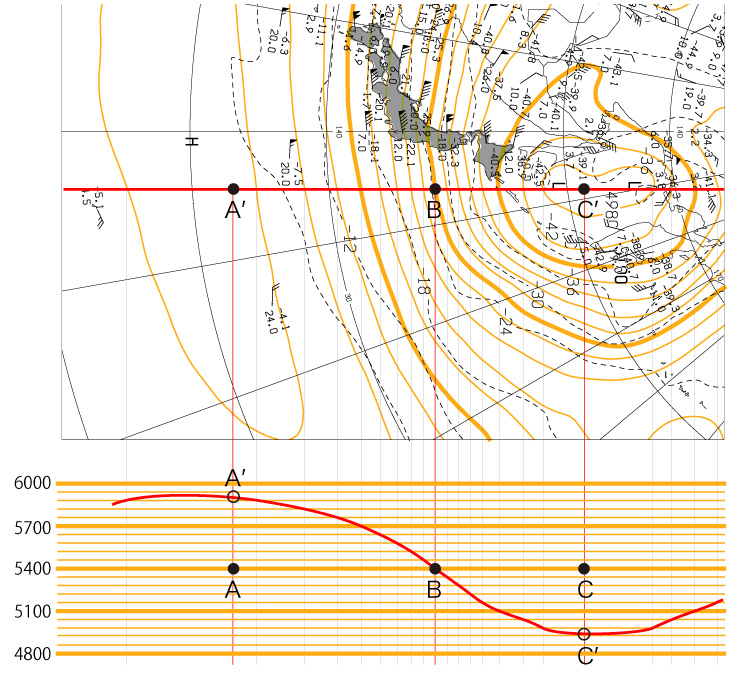Click the 6000 axis label
Image resolution: width=744 pixels, height=675 pixels.
coord(32,483)
